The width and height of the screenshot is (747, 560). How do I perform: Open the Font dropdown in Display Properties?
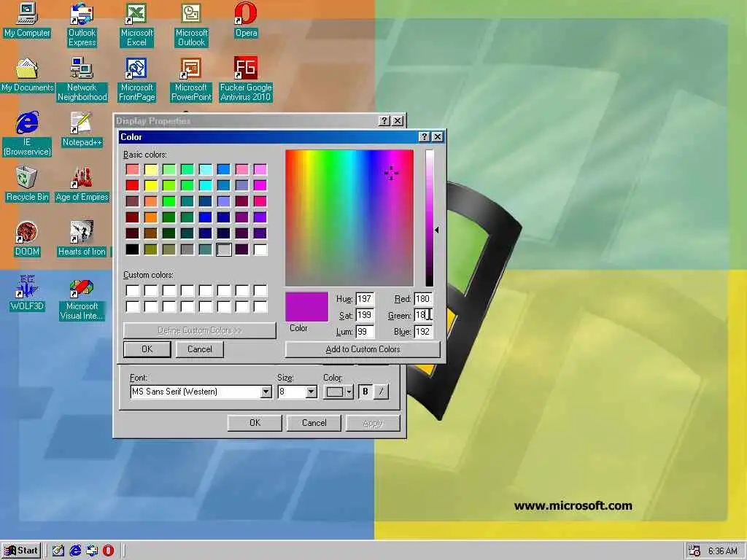[x=266, y=392]
